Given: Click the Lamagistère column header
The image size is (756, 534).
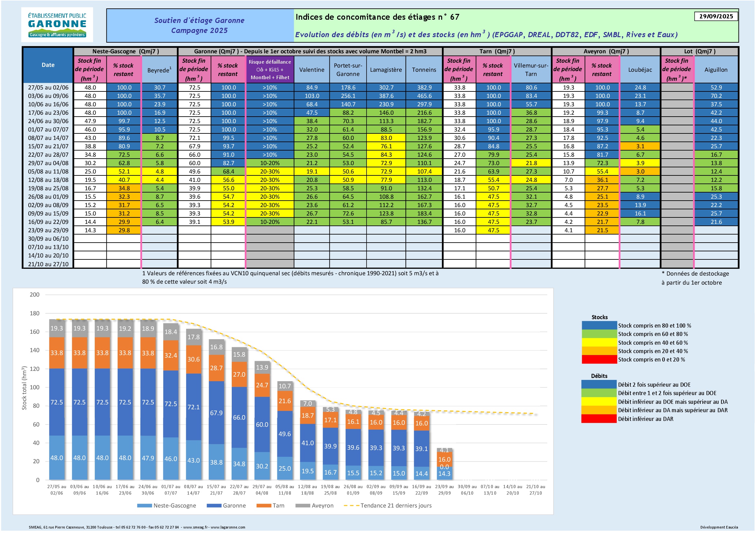Looking at the screenshot, I should 386,70.
